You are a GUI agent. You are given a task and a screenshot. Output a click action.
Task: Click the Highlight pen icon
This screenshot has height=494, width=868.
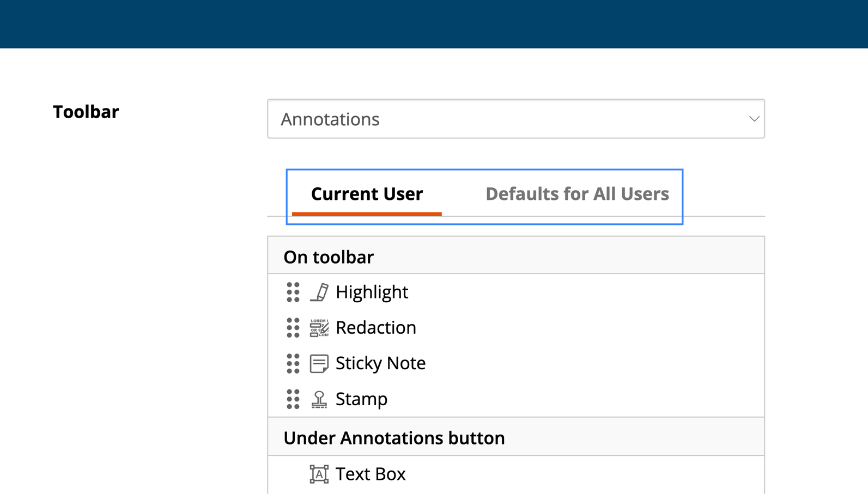click(x=319, y=292)
